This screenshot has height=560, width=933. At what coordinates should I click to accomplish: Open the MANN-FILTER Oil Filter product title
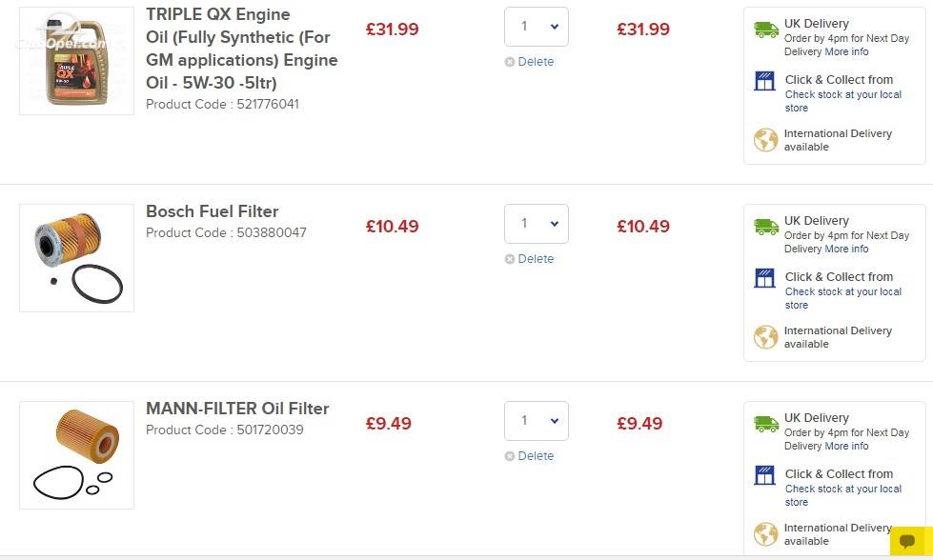tap(237, 409)
